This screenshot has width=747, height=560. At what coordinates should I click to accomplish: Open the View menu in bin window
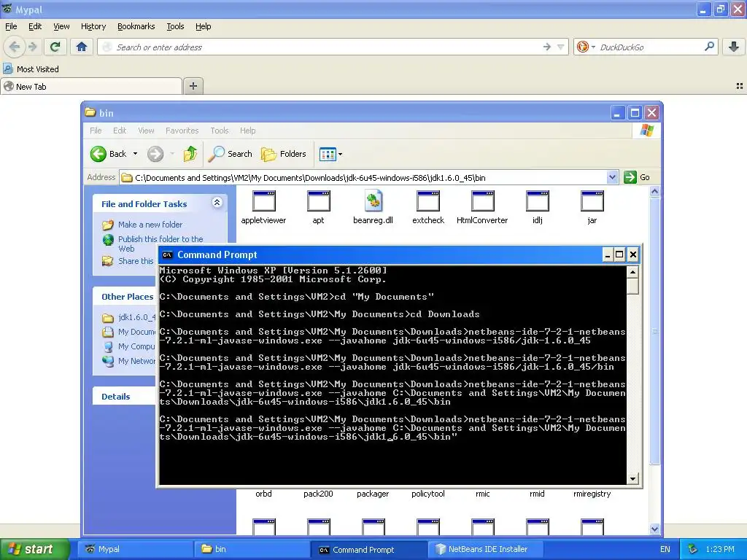click(146, 131)
